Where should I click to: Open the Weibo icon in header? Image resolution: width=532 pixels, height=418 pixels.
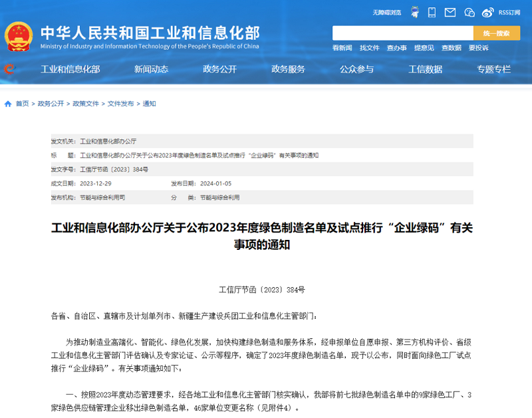coord(487,12)
